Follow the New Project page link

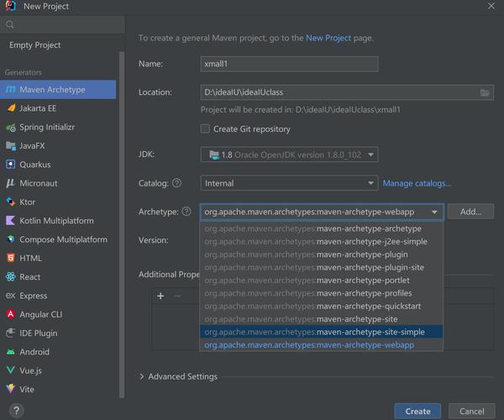click(x=328, y=38)
